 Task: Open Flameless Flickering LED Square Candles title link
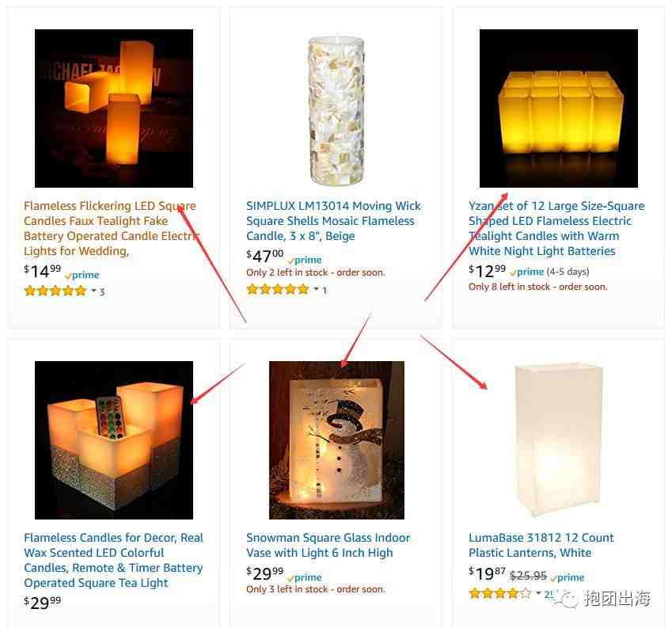(x=112, y=229)
